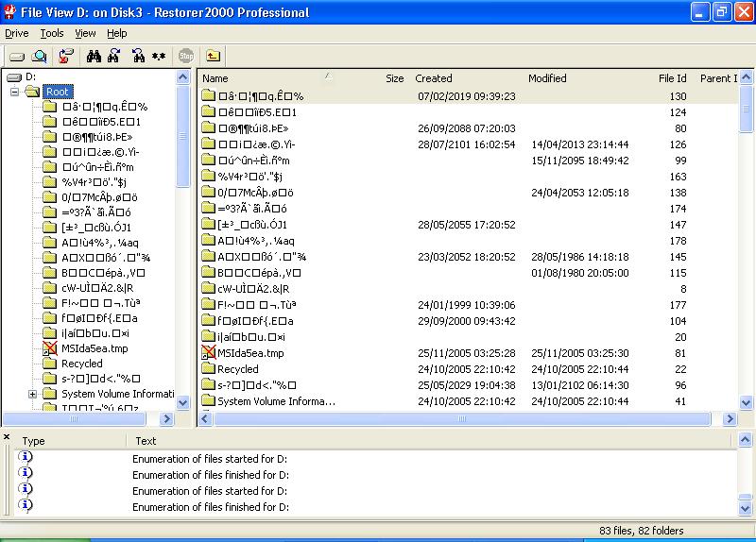Click the Text header in log panel

click(x=146, y=441)
